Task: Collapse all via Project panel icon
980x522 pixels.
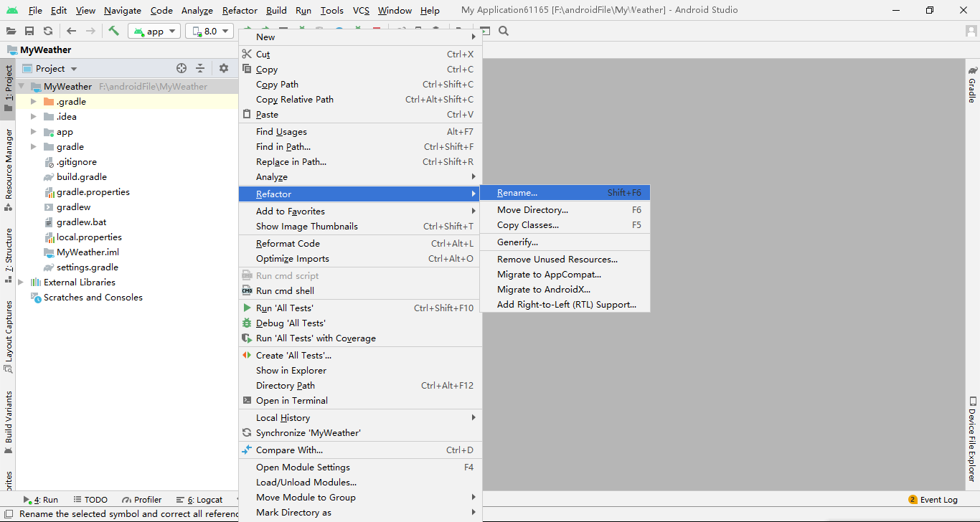Action: [x=200, y=68]
